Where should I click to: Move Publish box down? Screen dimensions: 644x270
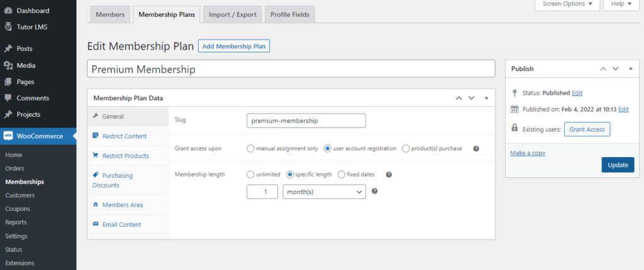[615, 68]
